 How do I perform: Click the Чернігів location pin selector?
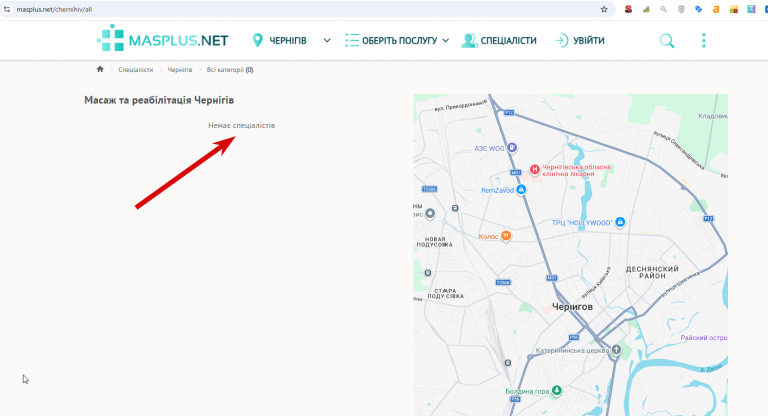(x=257, y=41)
